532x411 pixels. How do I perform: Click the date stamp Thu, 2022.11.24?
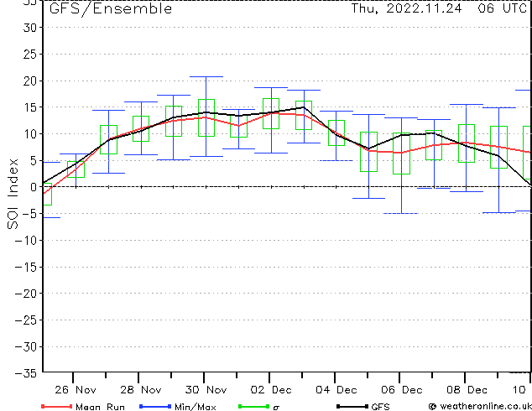[406, 8]
